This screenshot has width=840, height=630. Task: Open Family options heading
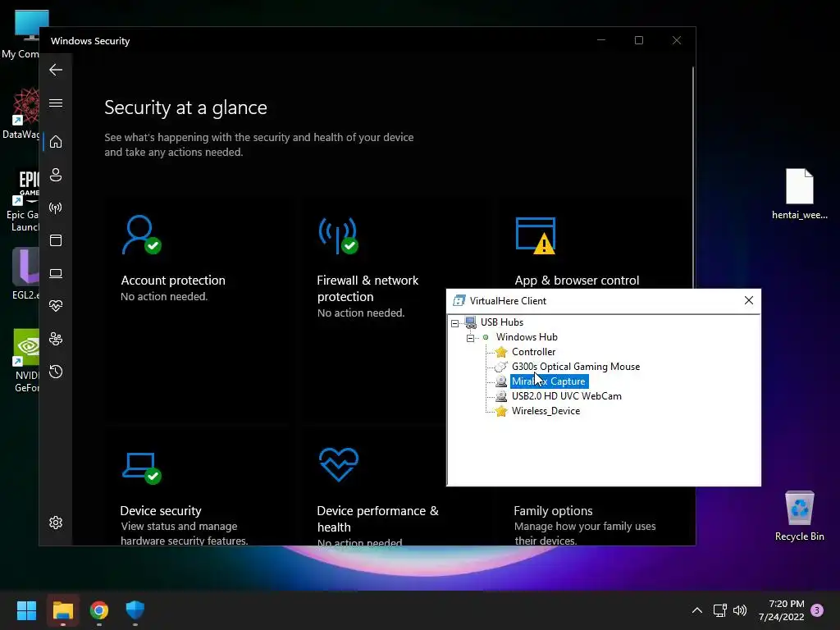click(x=553, y=510)
